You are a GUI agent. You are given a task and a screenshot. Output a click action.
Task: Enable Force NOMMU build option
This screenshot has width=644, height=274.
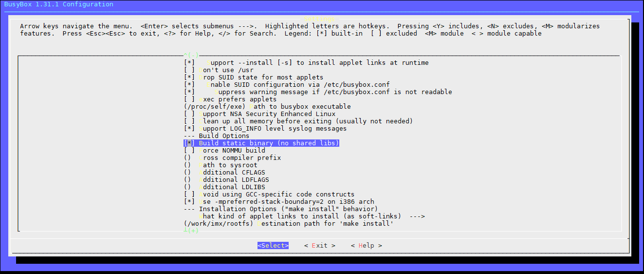[224, 151]
